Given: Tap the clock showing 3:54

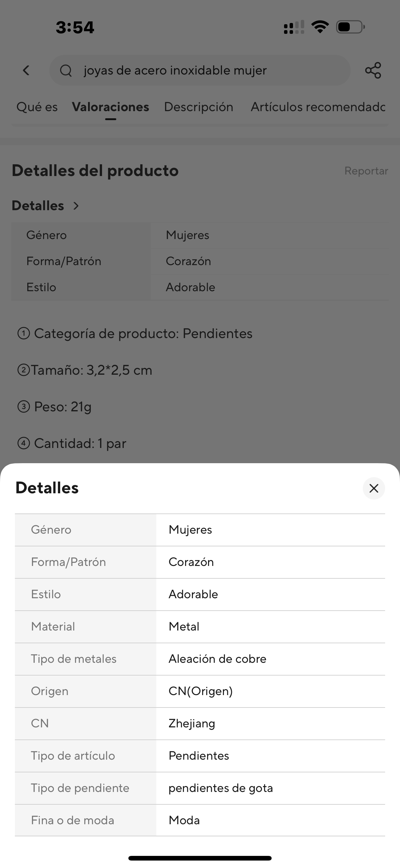Looking at the screenshot, I should (75, 27).
